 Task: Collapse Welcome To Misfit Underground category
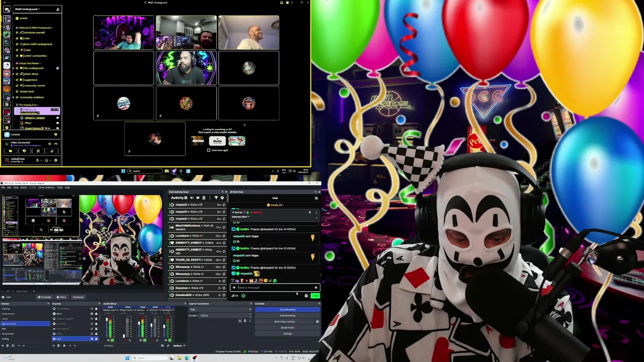click(x=35, y=28)
